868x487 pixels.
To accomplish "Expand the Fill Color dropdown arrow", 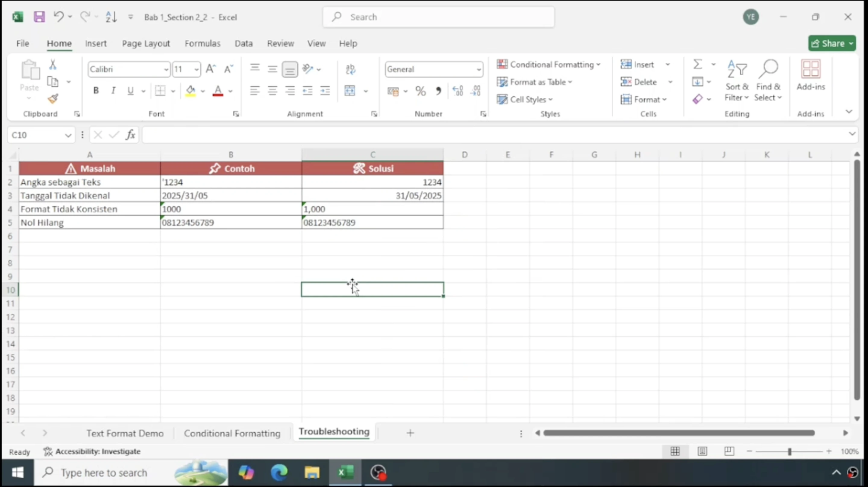I will pos(202,91).
